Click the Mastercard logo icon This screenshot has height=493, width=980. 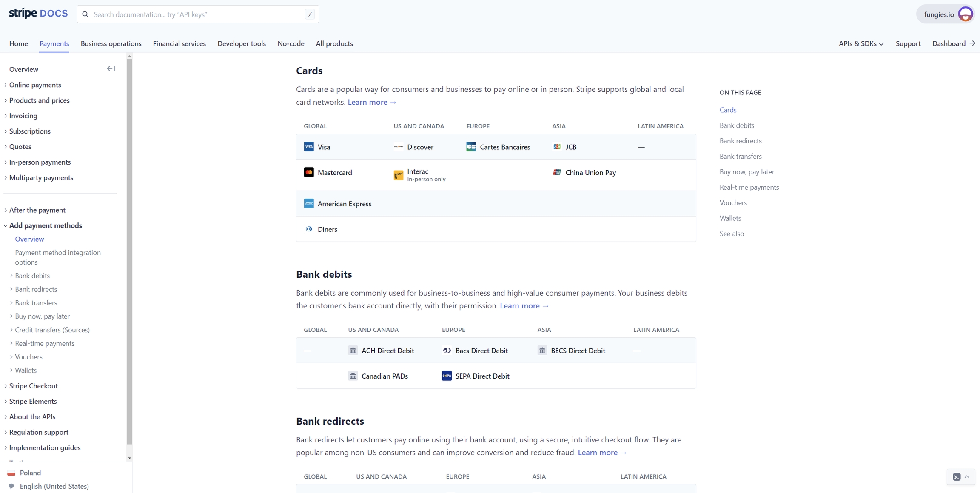[x=309, y=172]
